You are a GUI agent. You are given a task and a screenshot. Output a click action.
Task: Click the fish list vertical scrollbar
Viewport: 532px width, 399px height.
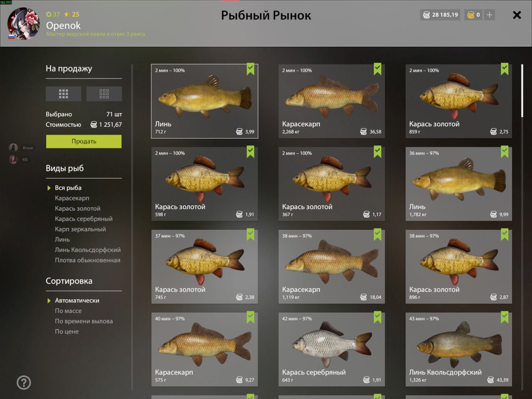click(522, 91)
